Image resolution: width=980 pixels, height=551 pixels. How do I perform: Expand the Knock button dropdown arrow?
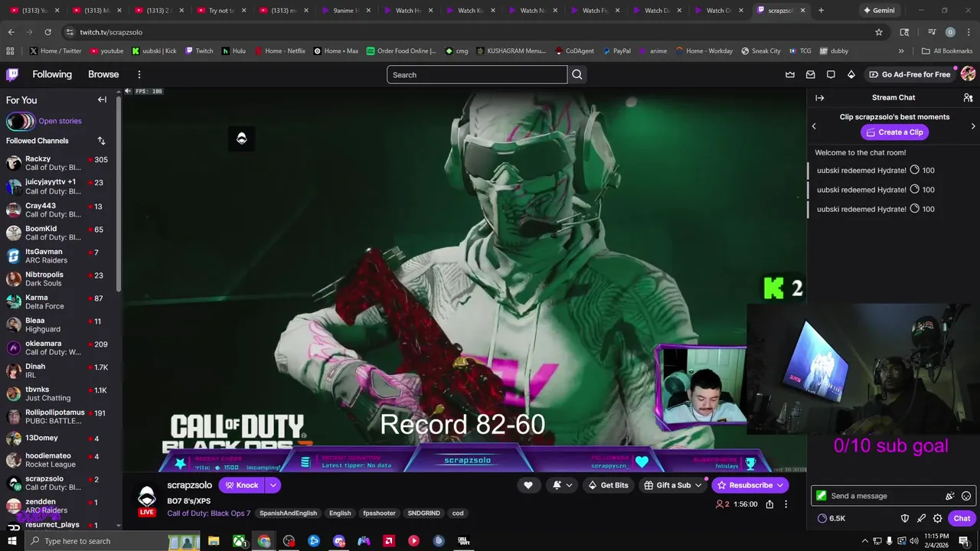coord(273,485)
